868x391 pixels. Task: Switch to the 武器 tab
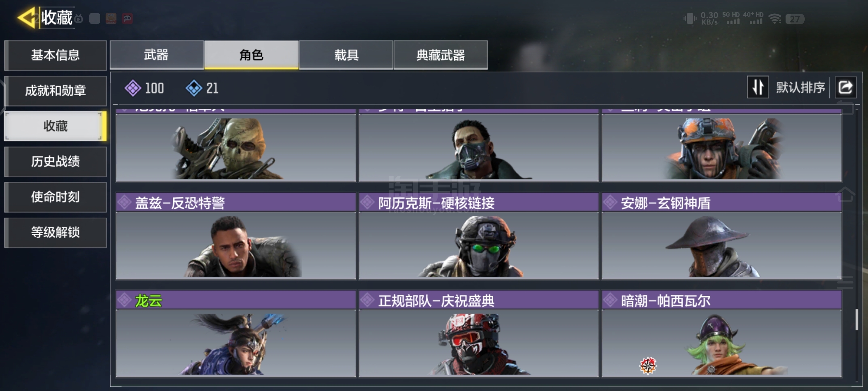click(x=157, y=55)
